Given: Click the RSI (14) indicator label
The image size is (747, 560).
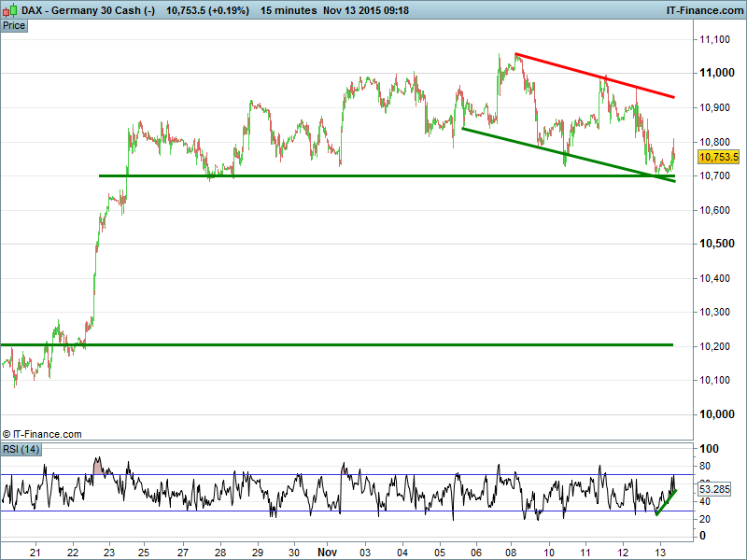Looking at the screenshot, I should coord(20,449).
